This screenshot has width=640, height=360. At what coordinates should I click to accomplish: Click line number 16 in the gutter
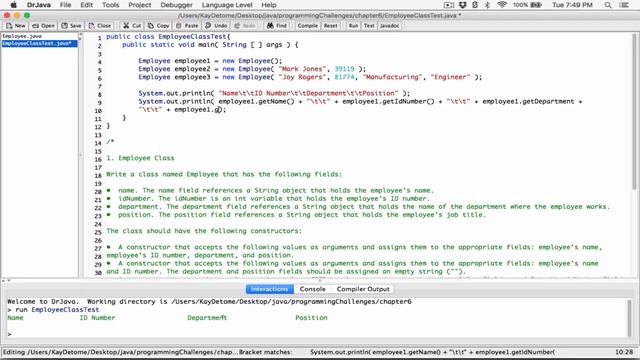tap(98, 160)
